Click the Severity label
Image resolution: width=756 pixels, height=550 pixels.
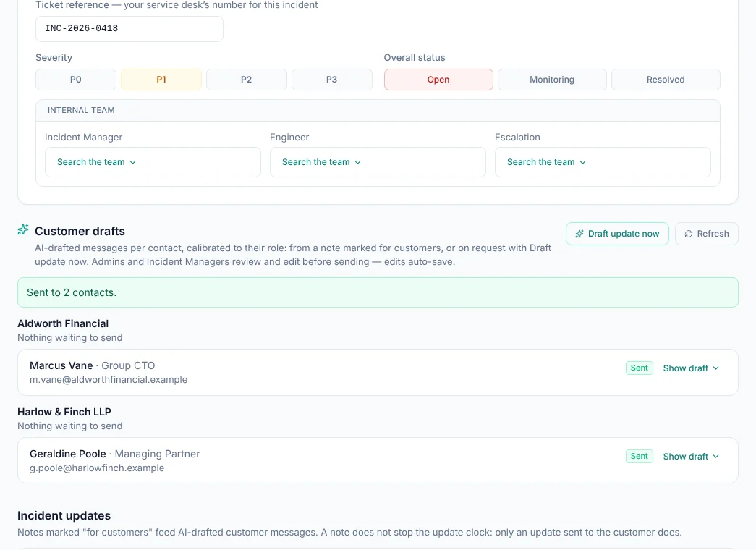tap(54, 57)
